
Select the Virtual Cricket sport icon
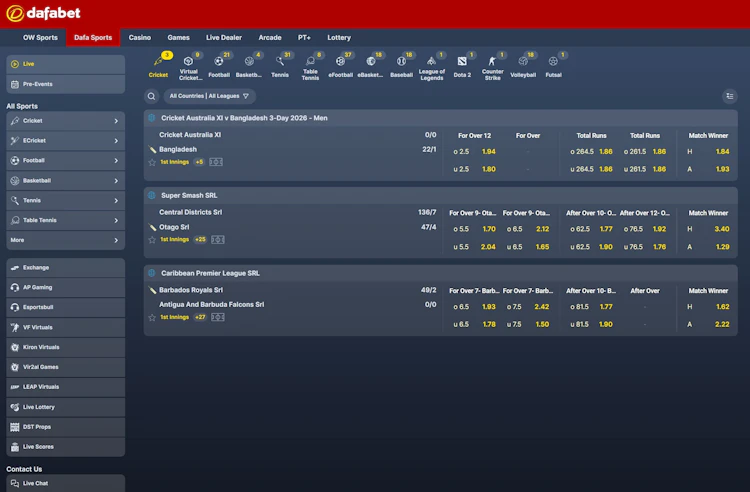[189, 66]
